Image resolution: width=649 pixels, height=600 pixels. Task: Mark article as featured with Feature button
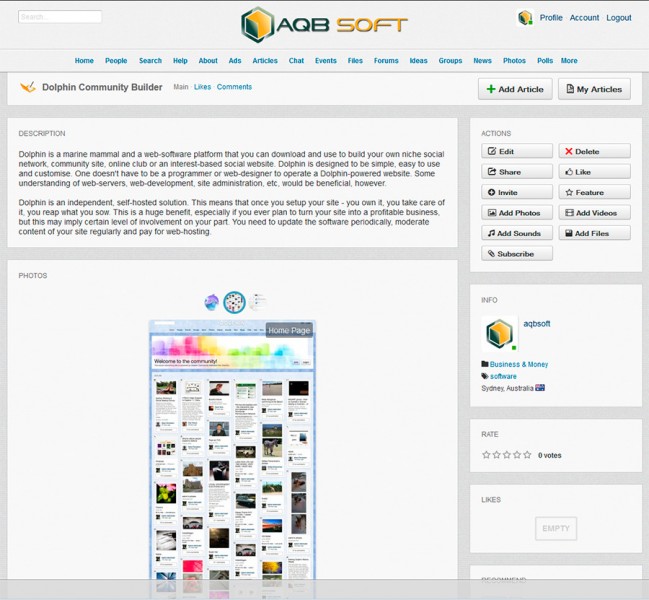[594, 192]
